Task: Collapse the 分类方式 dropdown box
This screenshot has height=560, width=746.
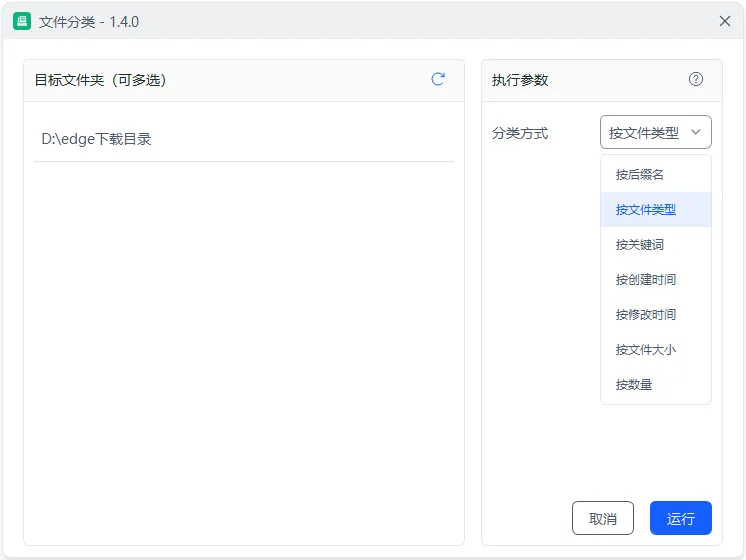Action: (x=656, y=132)
